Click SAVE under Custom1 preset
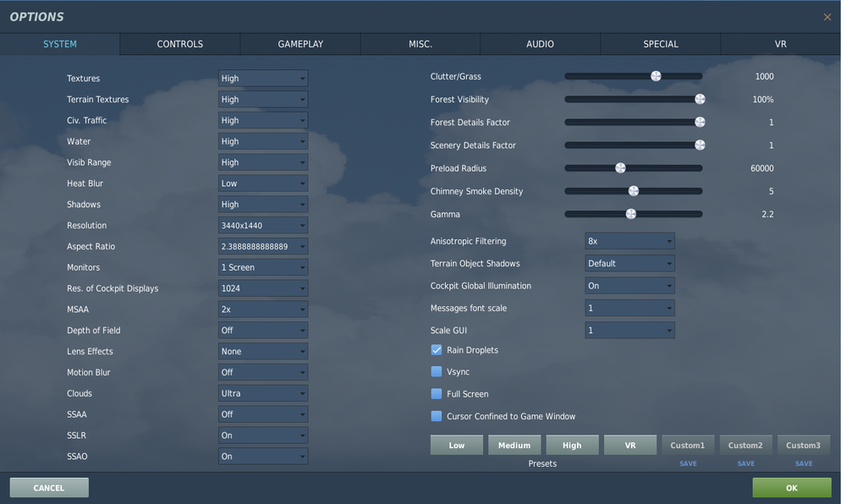 click(688, 463)
